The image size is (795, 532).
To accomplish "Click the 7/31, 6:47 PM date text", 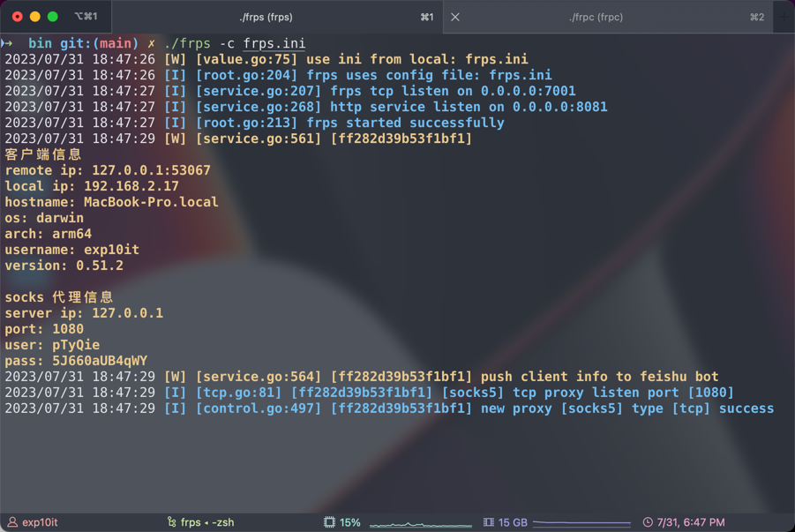I will tap(691, 522).
